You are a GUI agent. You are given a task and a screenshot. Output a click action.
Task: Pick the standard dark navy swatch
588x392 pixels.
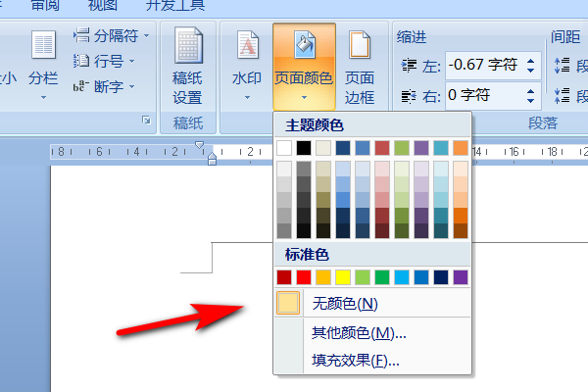point(441,277)
